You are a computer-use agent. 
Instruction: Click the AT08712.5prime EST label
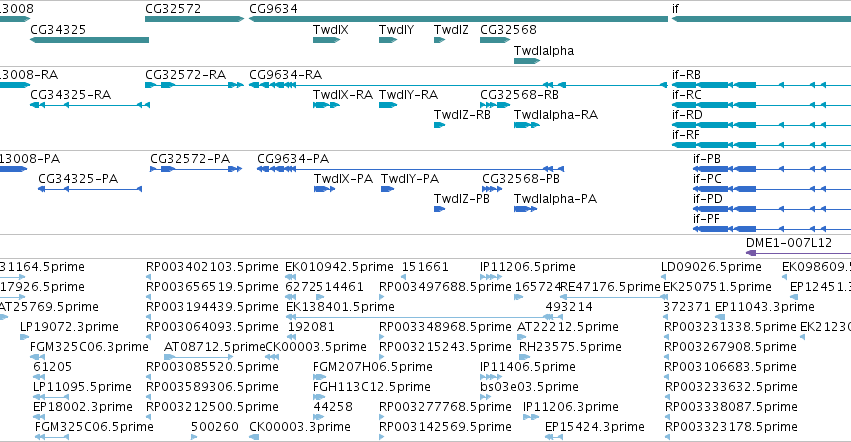(214, 346)
